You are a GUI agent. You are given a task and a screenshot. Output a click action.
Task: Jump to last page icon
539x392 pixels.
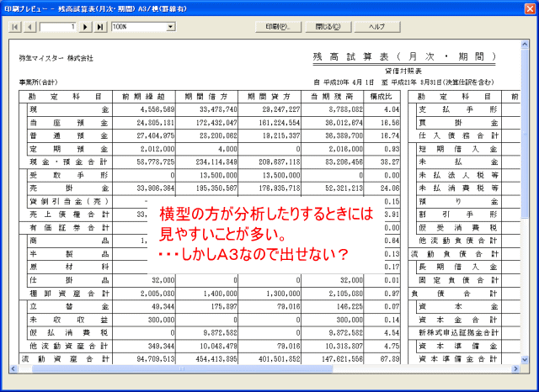[x=99, y=27]
